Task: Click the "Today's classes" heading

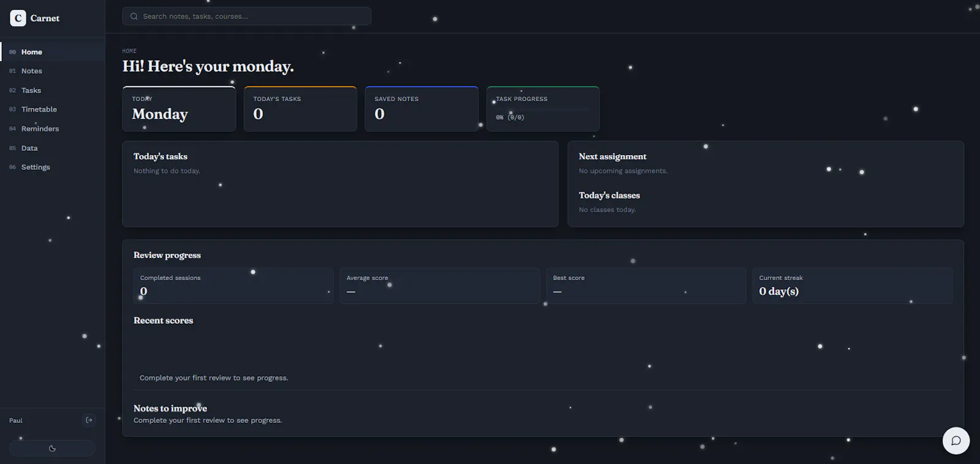Action: coord(609,195)
